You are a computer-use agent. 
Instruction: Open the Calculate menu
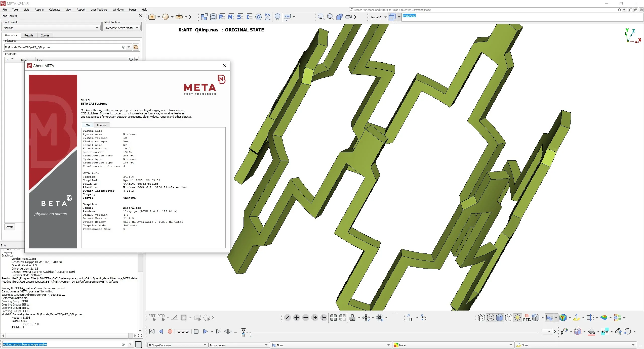(x=55, y=10)
